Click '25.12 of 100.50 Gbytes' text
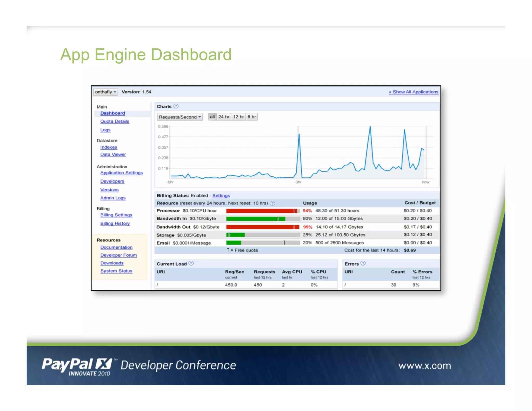532x411 pixels. [x=340, y=235]
